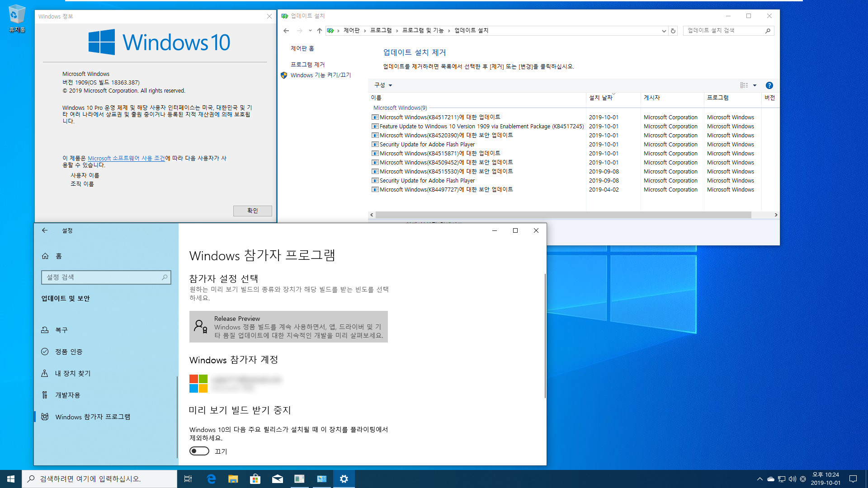Click 확인 button in Windows 정보 dialog

tap(252, 211)
